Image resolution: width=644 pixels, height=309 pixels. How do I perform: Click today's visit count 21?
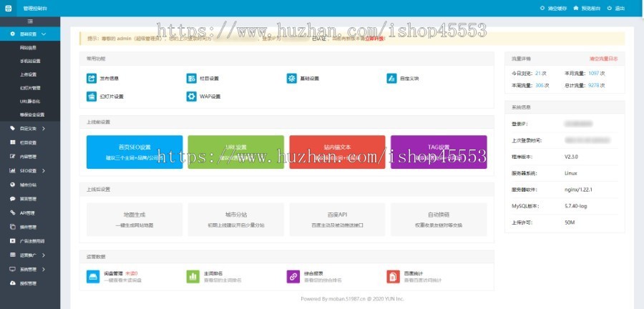(538, 74)
